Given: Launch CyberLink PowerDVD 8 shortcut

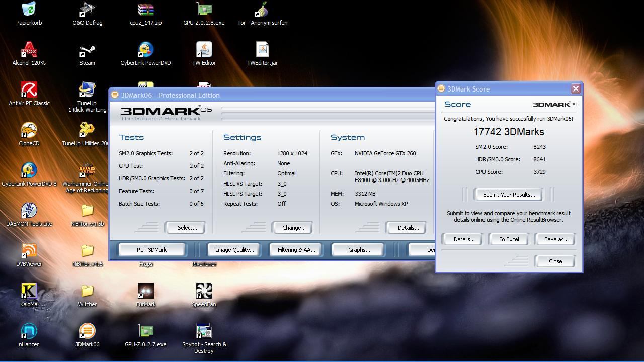Looking at the screenshot, I should [x=29, y=170].
